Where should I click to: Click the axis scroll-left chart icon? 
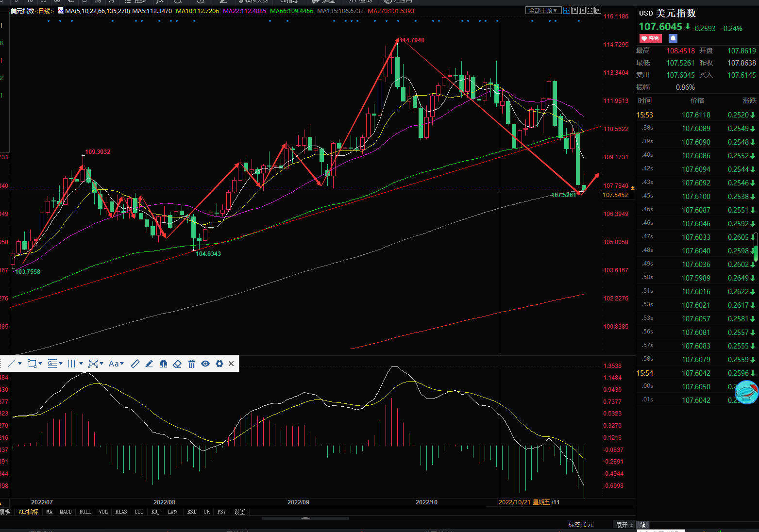(574, 10)
